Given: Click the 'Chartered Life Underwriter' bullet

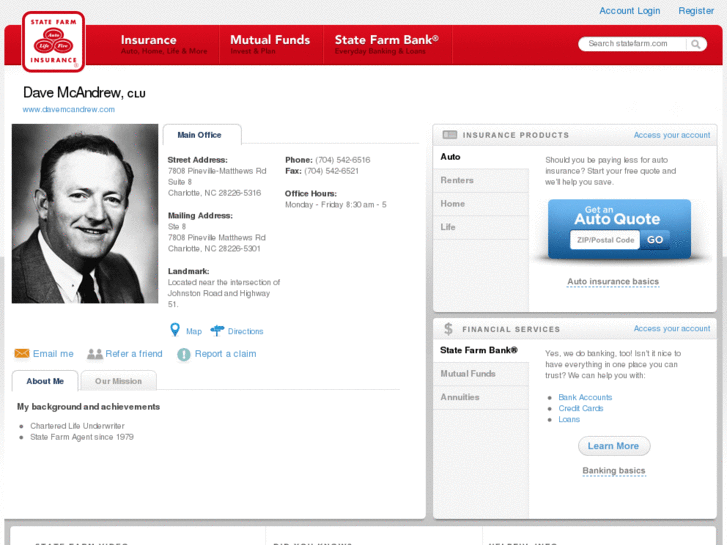Looking at the screenshot, I should [77, 426].
